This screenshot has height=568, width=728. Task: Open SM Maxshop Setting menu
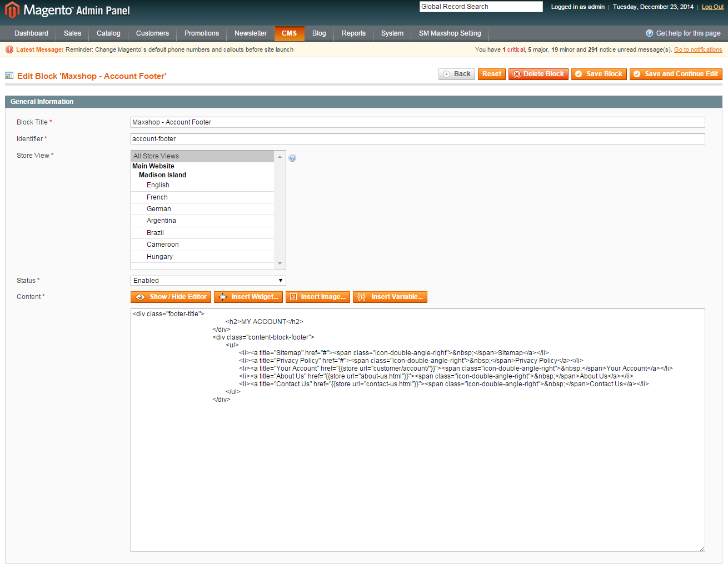(450, 33)
